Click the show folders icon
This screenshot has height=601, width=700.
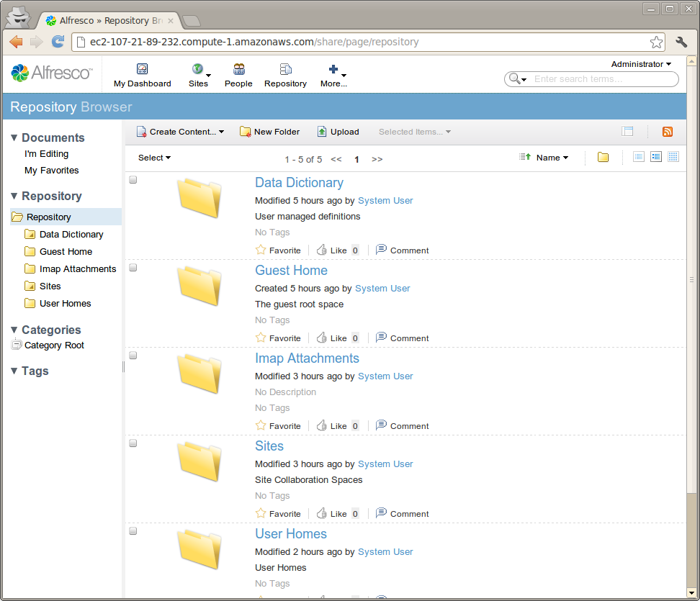[x=603, y=157]
